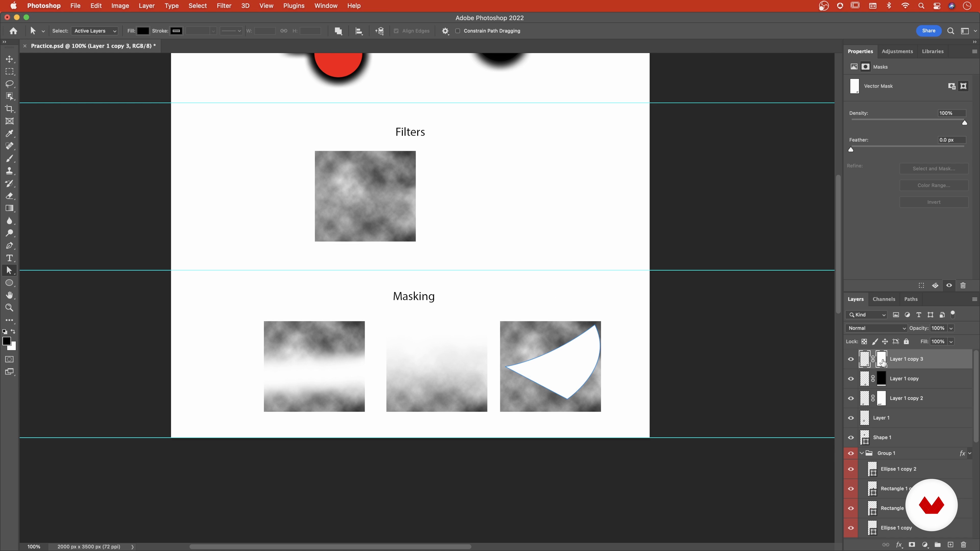
Task: Pick the Lasso tool
Action: pyautogui.click(x=9, y=84)
